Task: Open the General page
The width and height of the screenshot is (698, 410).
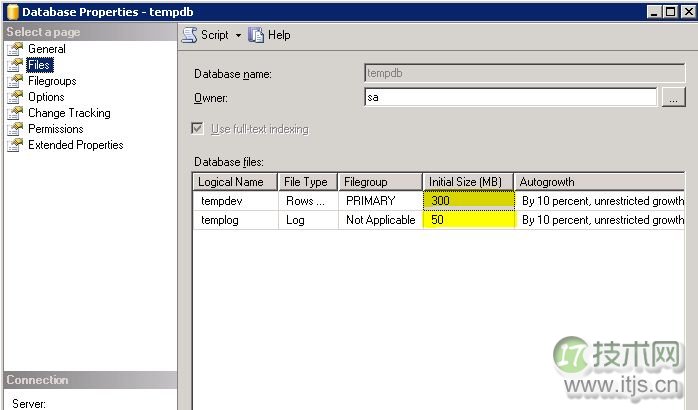Action: (x=47, y=49)
